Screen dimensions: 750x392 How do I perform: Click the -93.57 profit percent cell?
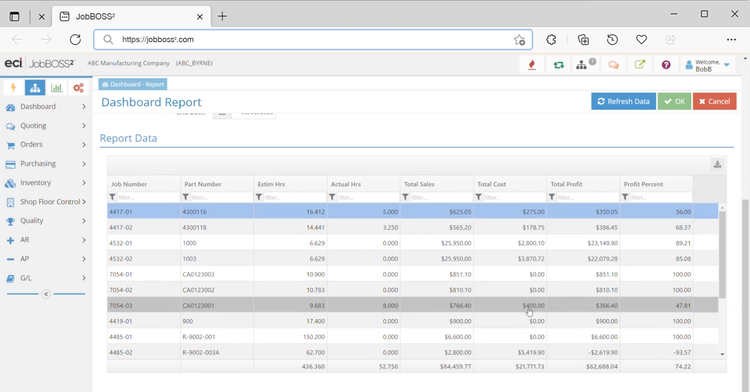[657, 352]
